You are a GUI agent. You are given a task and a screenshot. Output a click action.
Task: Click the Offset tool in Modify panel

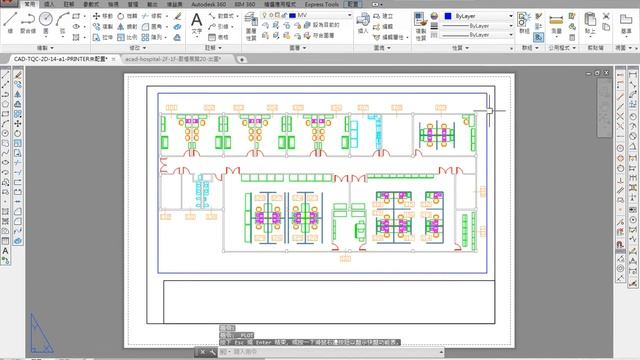177,37
